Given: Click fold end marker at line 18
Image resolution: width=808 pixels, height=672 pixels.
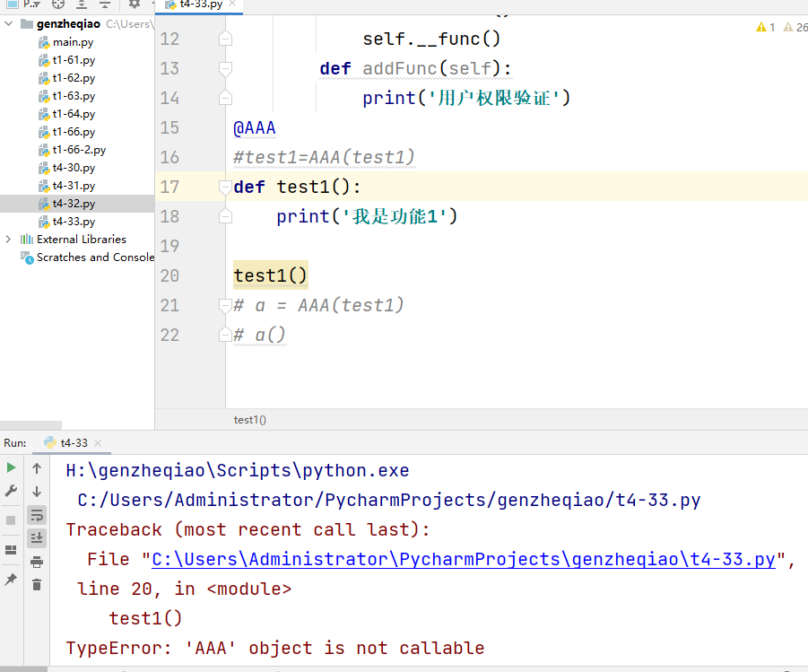Looking at the screenshot, I should [225, 216].
